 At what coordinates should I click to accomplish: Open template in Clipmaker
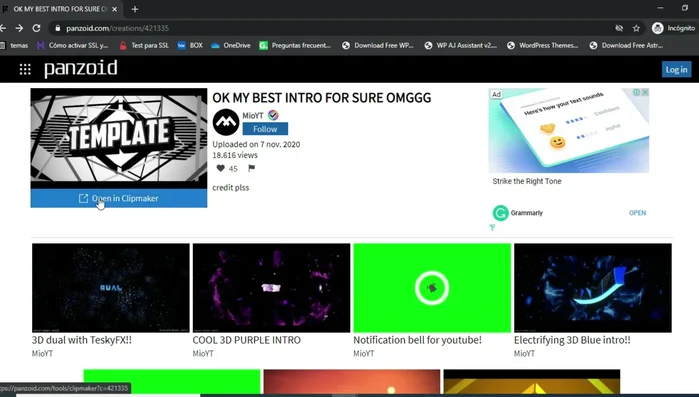coord(119,198)
